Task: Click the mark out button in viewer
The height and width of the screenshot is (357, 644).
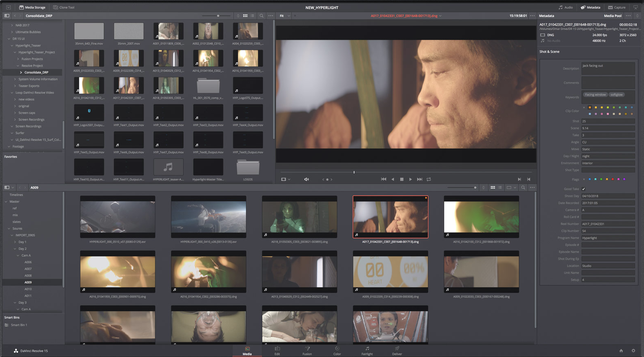Action: coord(529,179)
